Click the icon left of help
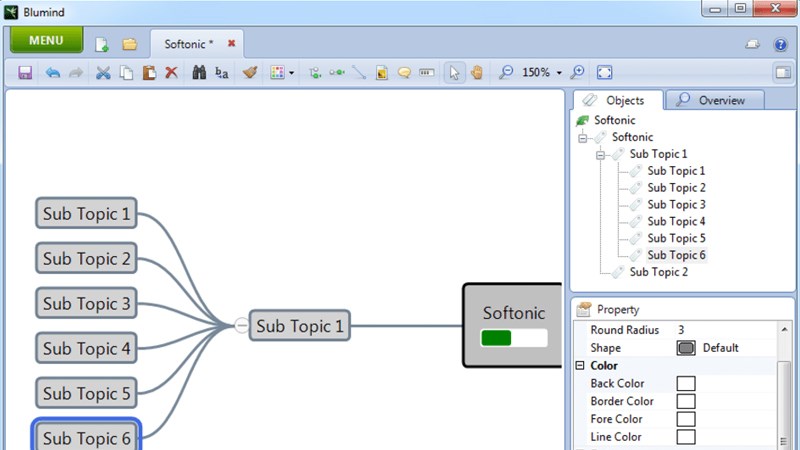Image resolution: width=800 pixels, height=450 pixels. point(753,44)
